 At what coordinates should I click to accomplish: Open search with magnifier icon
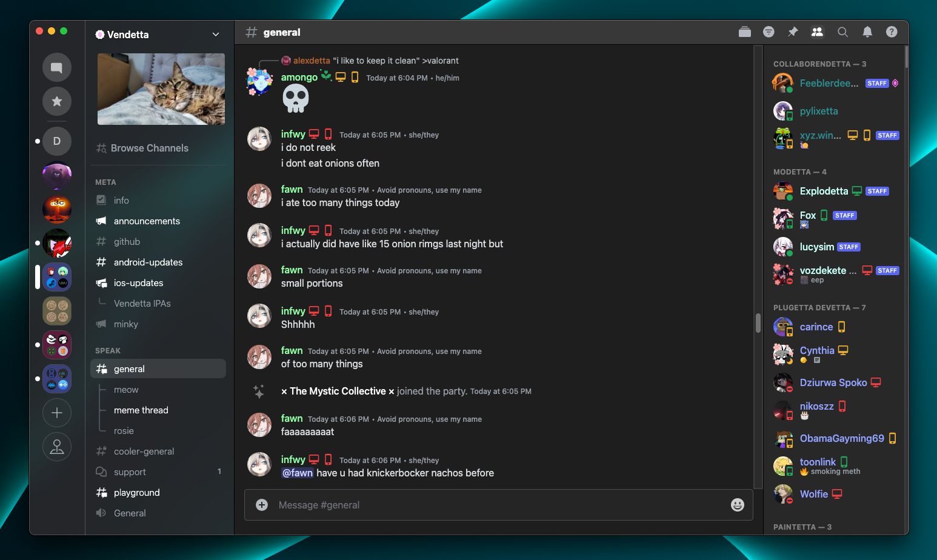pos(842,32)
